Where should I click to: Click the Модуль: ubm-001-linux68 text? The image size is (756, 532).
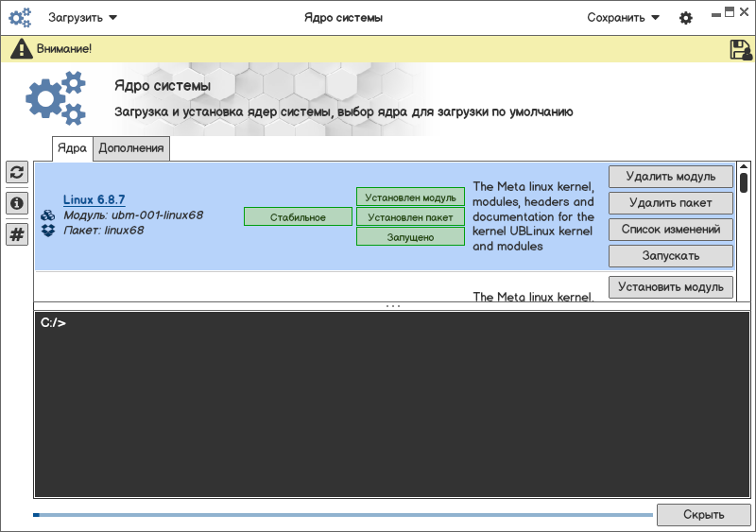[x=133, y=215]
